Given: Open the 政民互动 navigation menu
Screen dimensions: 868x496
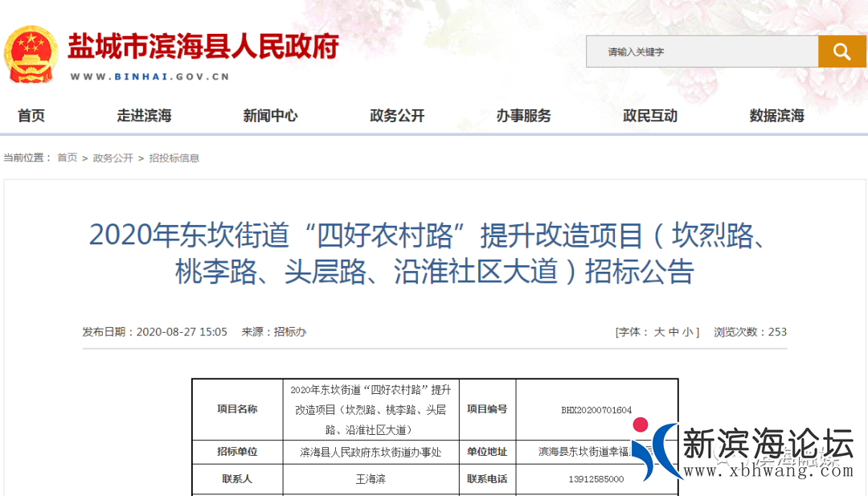Looking at the screenshot, I should coord(650,116).
